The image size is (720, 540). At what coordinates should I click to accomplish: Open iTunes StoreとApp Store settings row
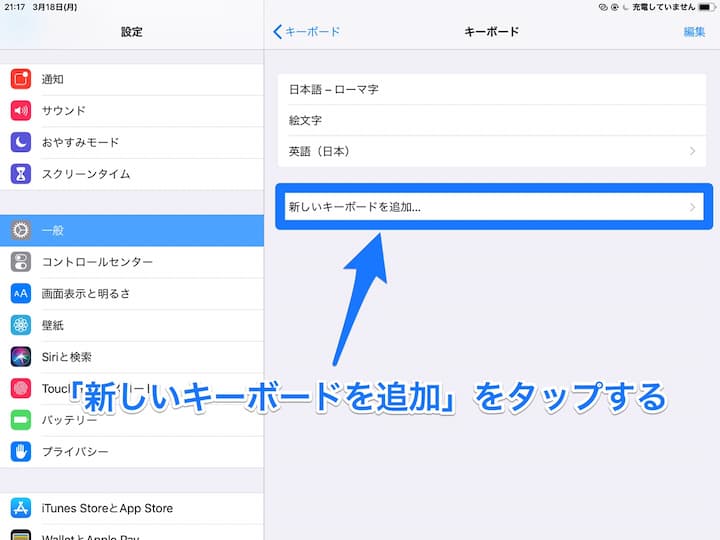[132, 508]
